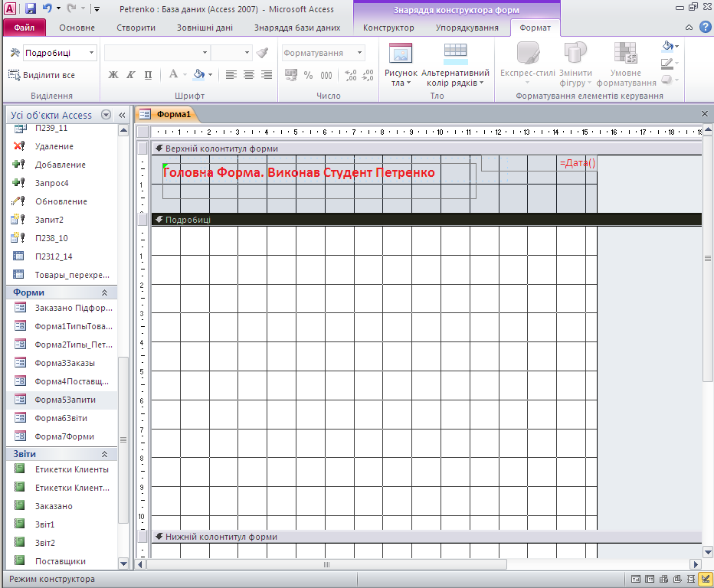Toggle Italic (К) formatting
714x588 pixels.
point(130,75)
